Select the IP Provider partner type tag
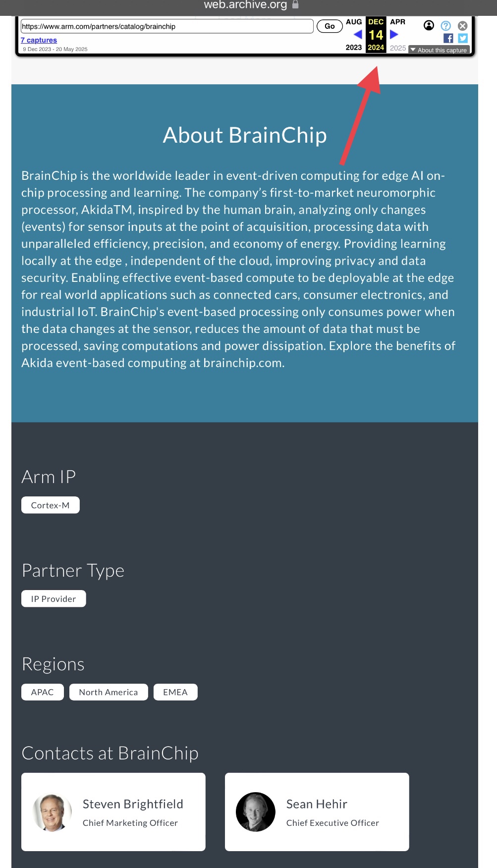The width and height of the screenshot is (497, 868). [x=54, y=599]
